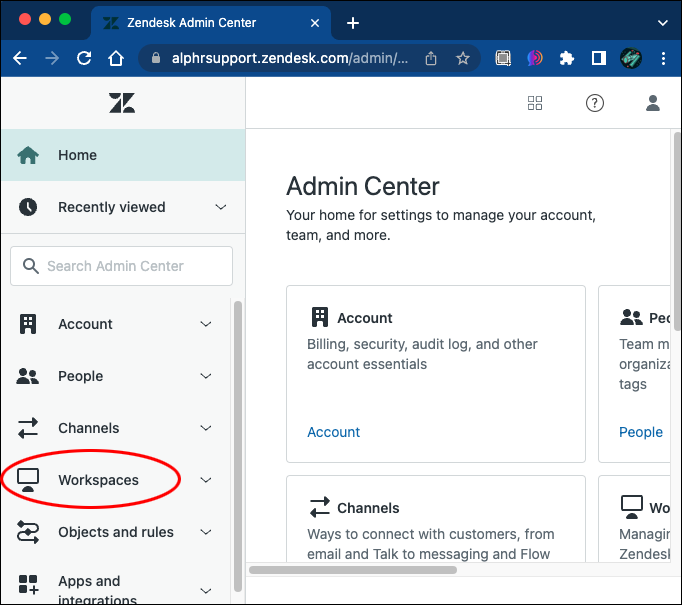This screenshot has width=682, height=605.
Task: Click the lock icon in address bar
Action: tap(156, 58)
